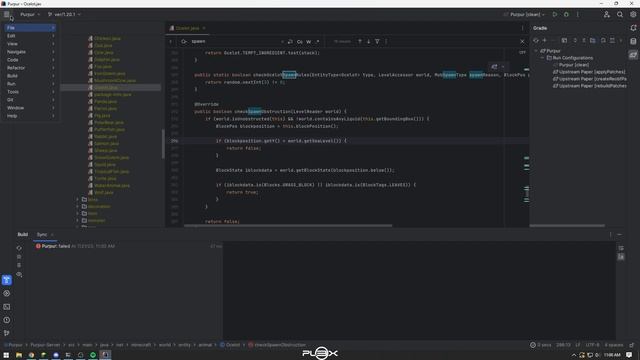The width and height of the screenshot is (640, 360).
Task: Open the Purpur [clean] run configuration dropdown
Action: [x=524, y=14]
